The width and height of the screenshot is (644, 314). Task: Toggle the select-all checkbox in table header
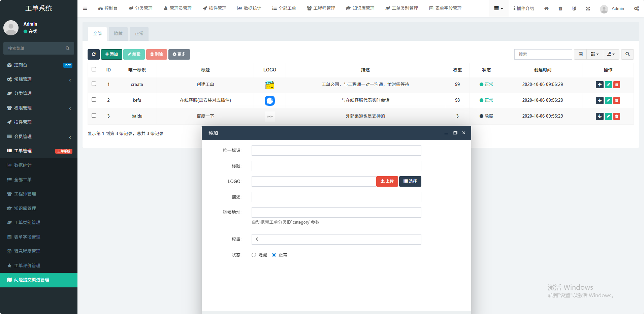click(x=94, y=69)
